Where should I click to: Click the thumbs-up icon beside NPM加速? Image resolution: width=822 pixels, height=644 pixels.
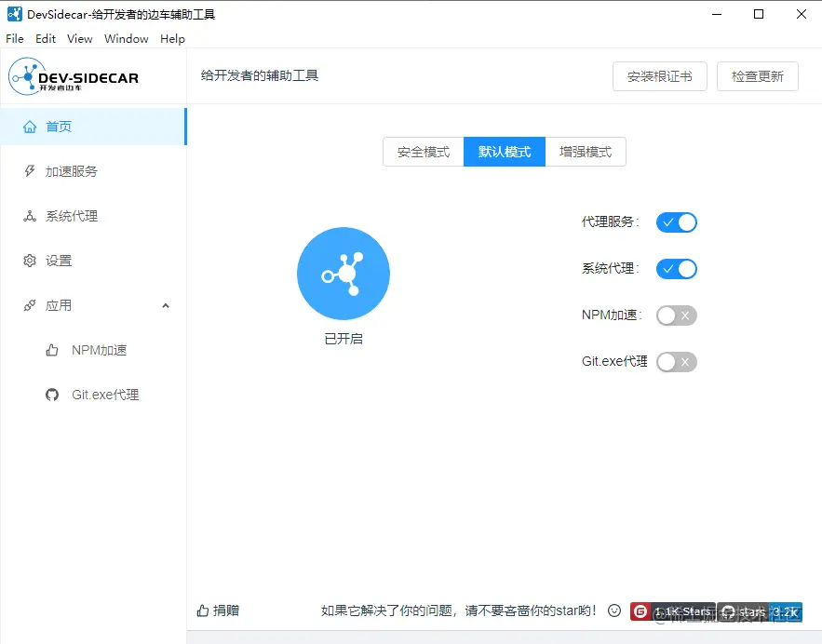click(x=52, y=350)
